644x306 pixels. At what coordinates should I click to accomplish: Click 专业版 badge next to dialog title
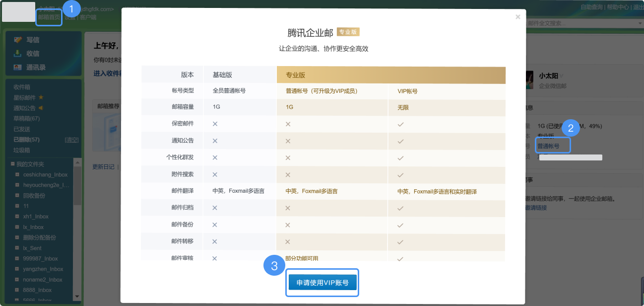coord(348,32)
